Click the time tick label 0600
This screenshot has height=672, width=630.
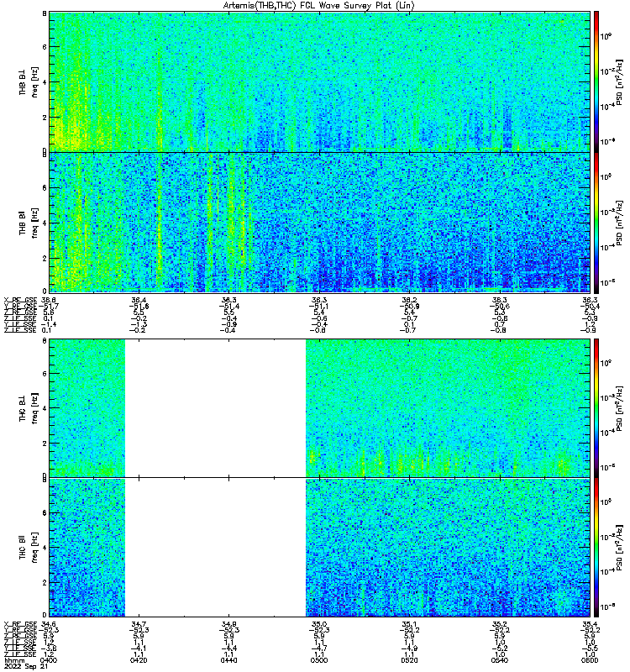tap(590, 660)
